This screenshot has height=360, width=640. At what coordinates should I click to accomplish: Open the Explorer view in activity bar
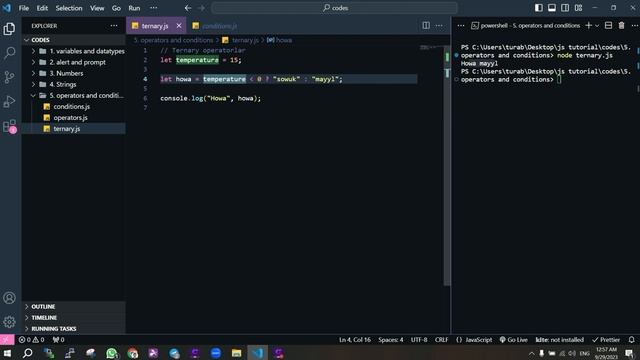[9, 29]
